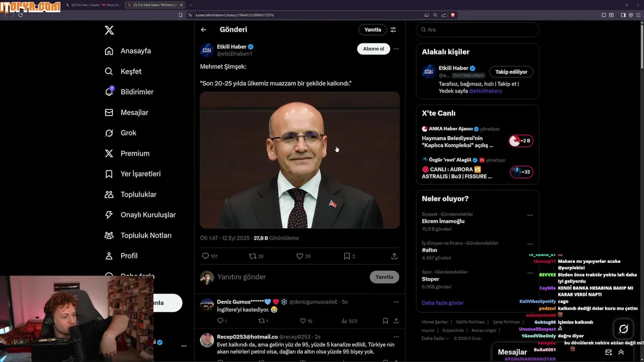This screenshot has width=644, height=362.
Task: Click grey Yanıtla submit reply button
Action: tap(384, 277)
